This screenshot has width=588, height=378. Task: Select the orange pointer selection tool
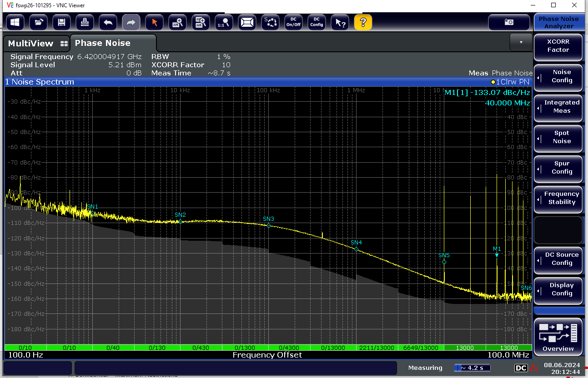(154, 22)
